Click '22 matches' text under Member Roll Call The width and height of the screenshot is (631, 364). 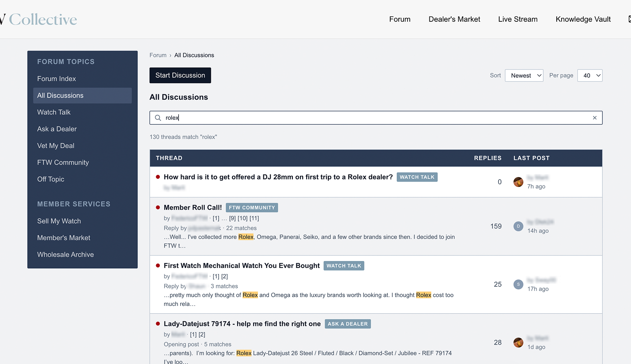[241, 228]
